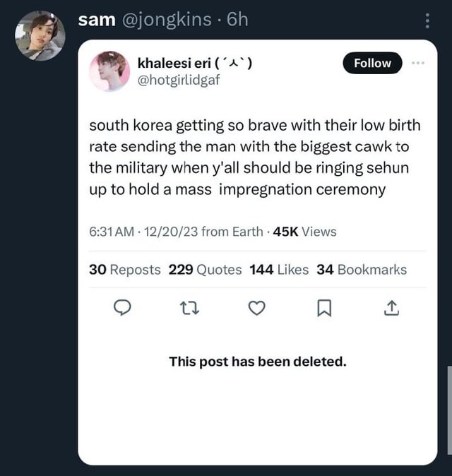This screenshot has width=452, height=476.
Task: View the 144 Likes list
Action: click(279, 269)
